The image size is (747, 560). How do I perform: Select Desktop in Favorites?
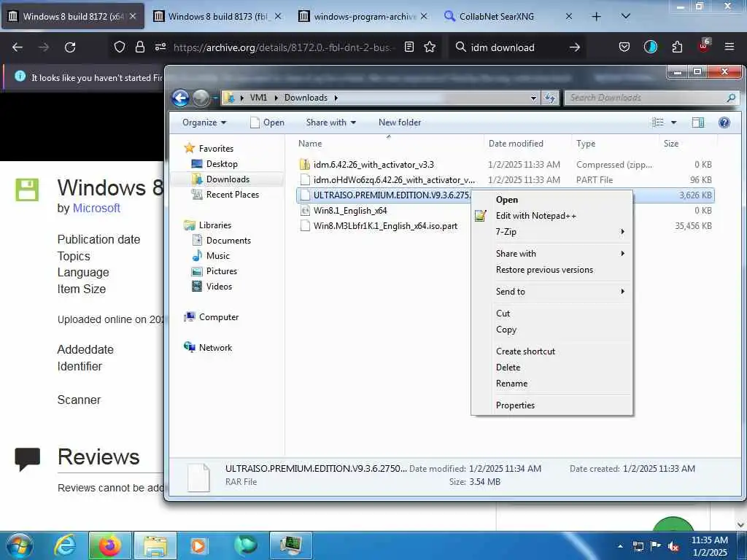[x=222, y=164]
